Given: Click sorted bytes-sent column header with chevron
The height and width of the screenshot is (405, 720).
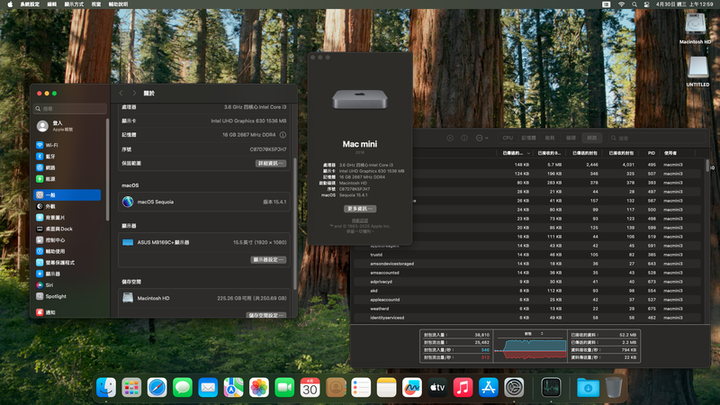Looking at the screenshot, I should pos(516,153).
